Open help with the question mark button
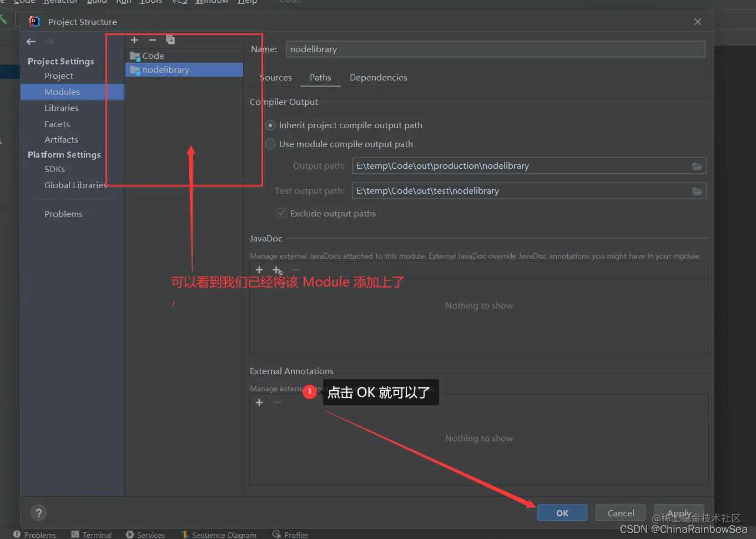 (38, 513)
